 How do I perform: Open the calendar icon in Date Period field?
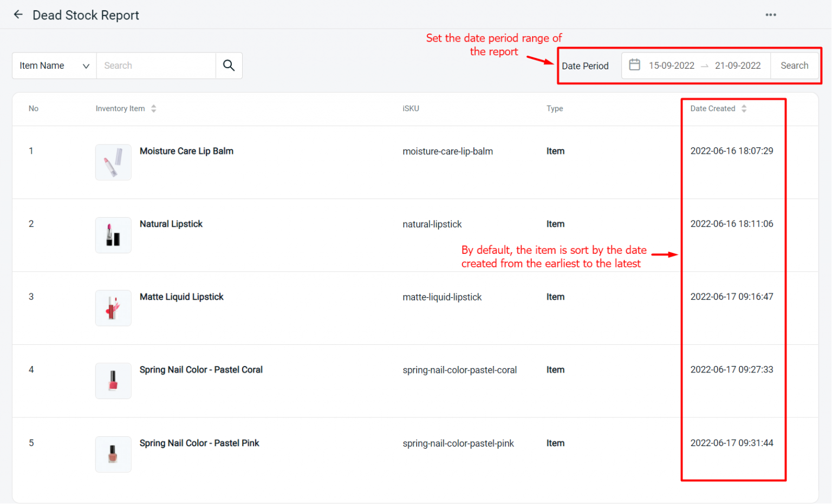(x=634, y=64)
